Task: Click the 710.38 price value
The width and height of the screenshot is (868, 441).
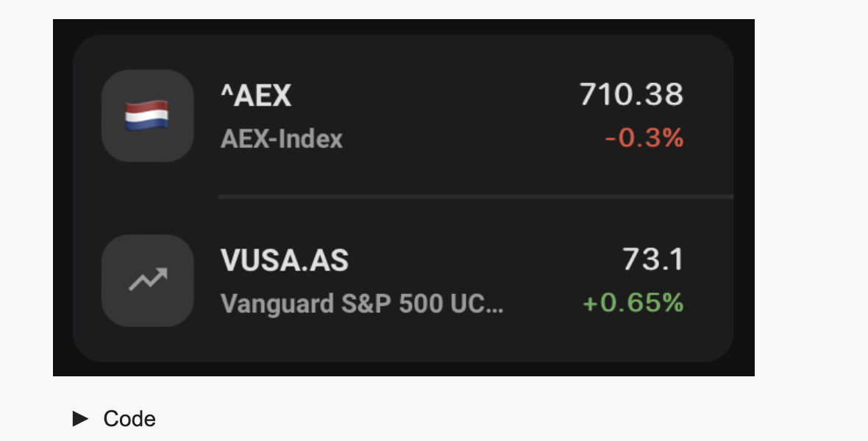Action: click(x=631, y=95)
